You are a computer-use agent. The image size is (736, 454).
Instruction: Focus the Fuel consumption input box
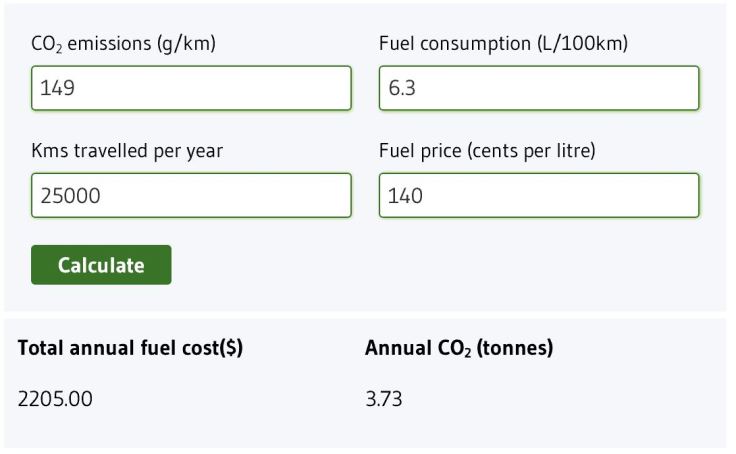[538, 88]
